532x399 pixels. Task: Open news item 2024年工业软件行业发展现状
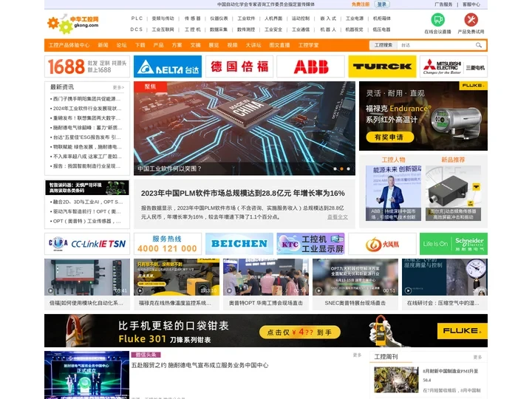tap(86, 109)
